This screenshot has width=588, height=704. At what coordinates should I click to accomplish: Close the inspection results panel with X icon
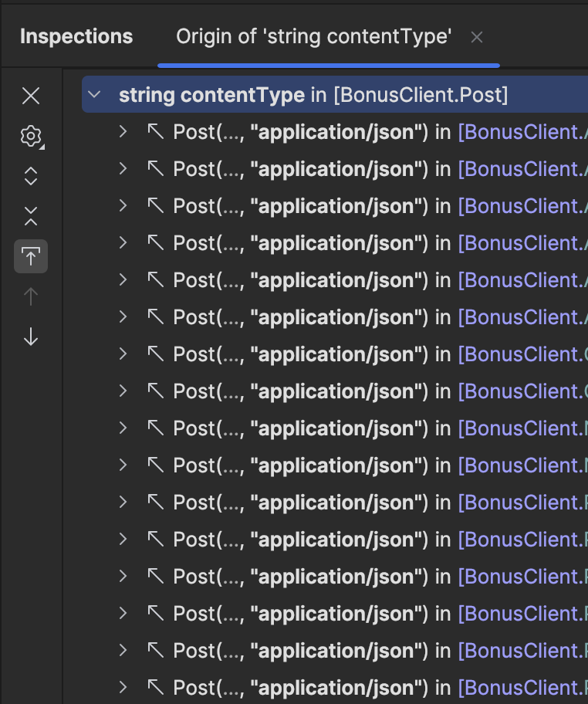31,96
